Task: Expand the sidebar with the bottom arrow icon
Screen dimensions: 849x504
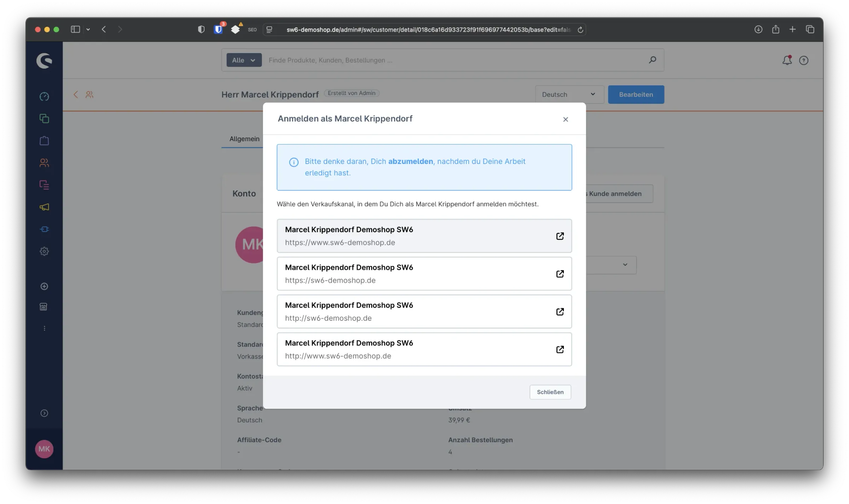Action: click(44, 413)
